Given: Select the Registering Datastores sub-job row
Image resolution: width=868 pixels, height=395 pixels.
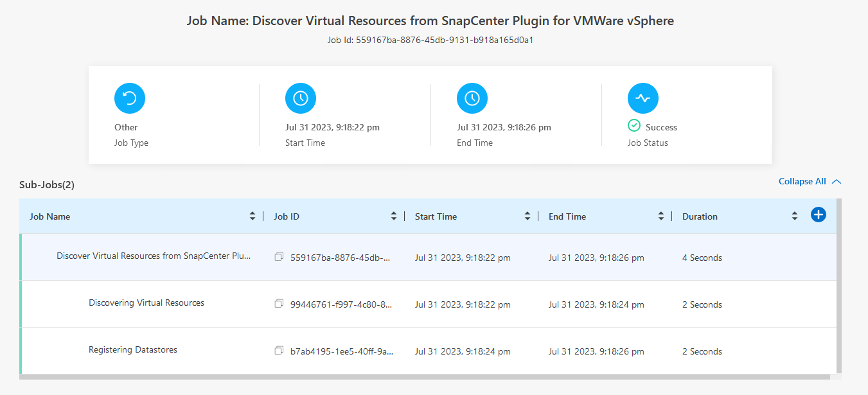Looking at the screenshot, I should click(133, 350).
